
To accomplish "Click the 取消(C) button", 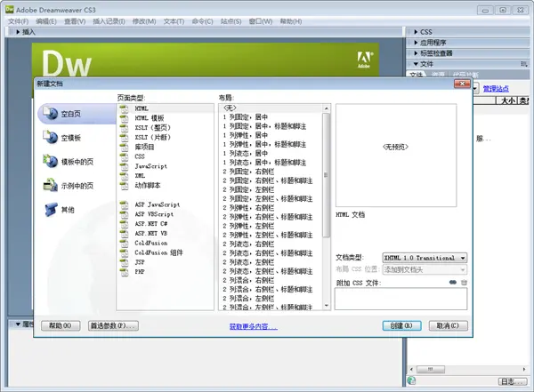I will pyautogui.click(x=448, y=325).
